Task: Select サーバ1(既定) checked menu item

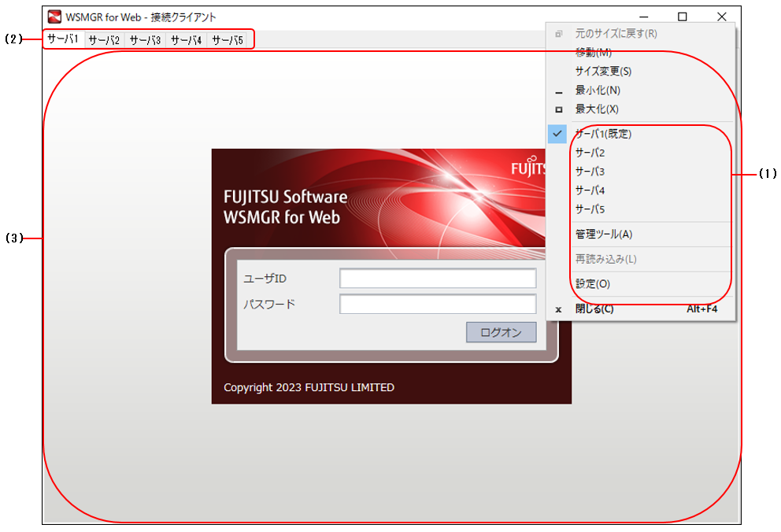Action: pos(603,134)
